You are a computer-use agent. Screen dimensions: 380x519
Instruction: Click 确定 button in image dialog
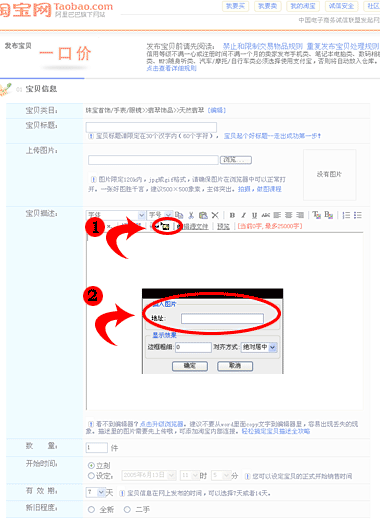(x=190, y=366)
